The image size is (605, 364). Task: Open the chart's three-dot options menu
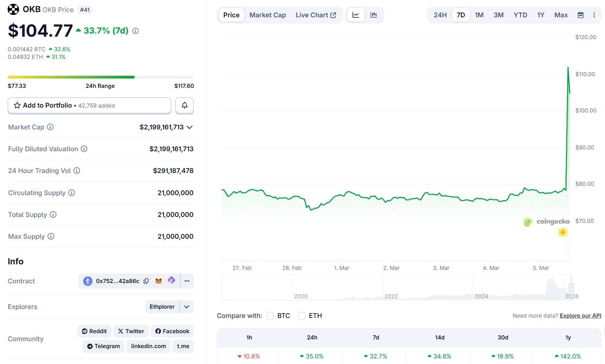pos(594,15)
